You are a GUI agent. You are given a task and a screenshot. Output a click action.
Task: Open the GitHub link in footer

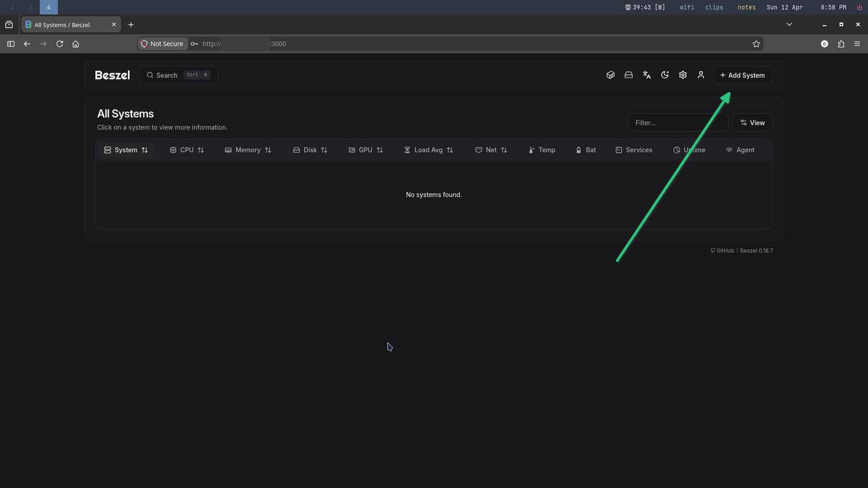tap(722, 251)
